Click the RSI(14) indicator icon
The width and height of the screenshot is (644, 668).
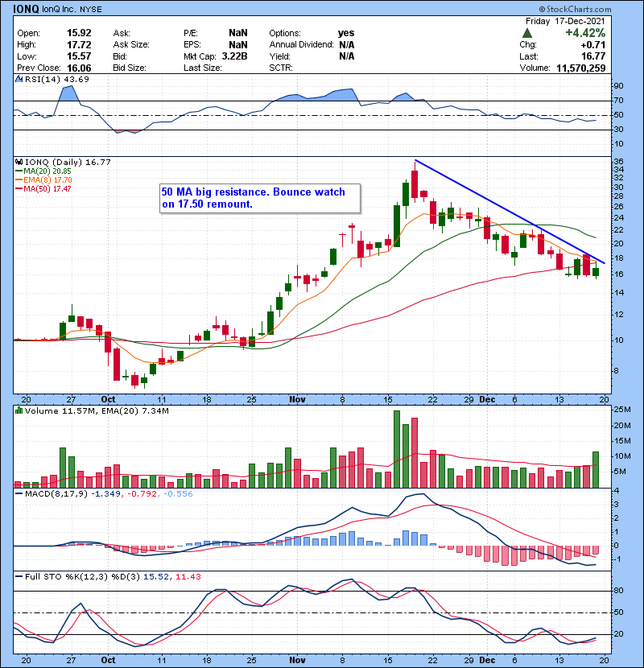pos(19,79)
